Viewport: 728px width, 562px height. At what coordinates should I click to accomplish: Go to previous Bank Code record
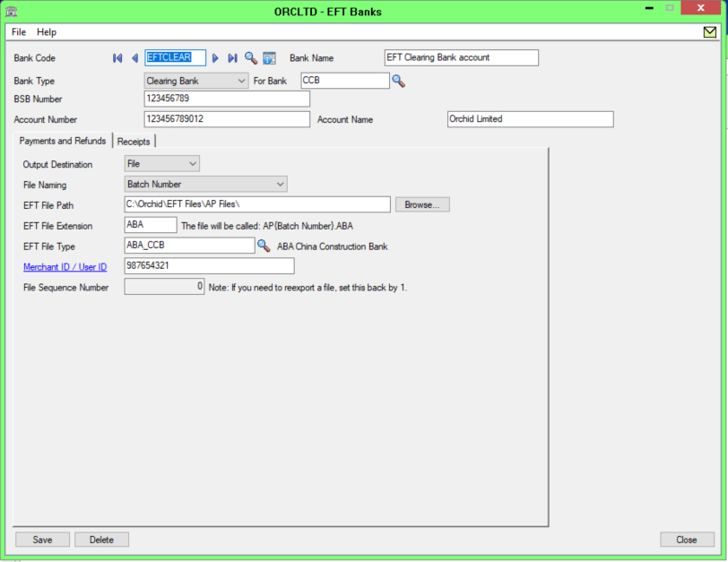(134, 58)
